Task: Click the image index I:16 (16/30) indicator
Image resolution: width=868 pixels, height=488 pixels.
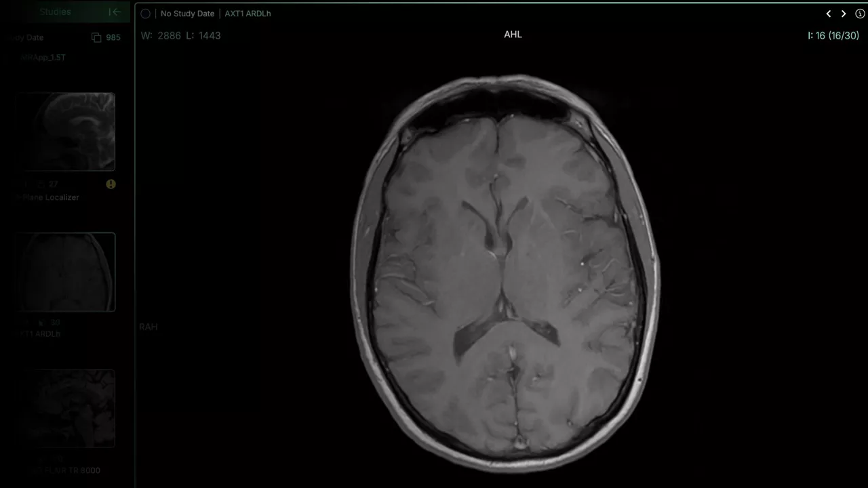Action: [x=833, y=35]
